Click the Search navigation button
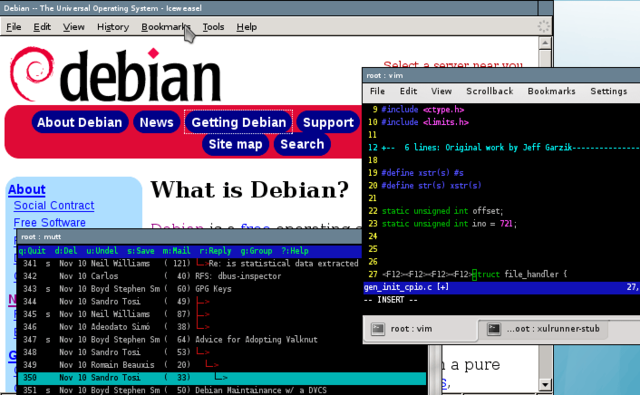640x395 pixels. tap(302, 144)
